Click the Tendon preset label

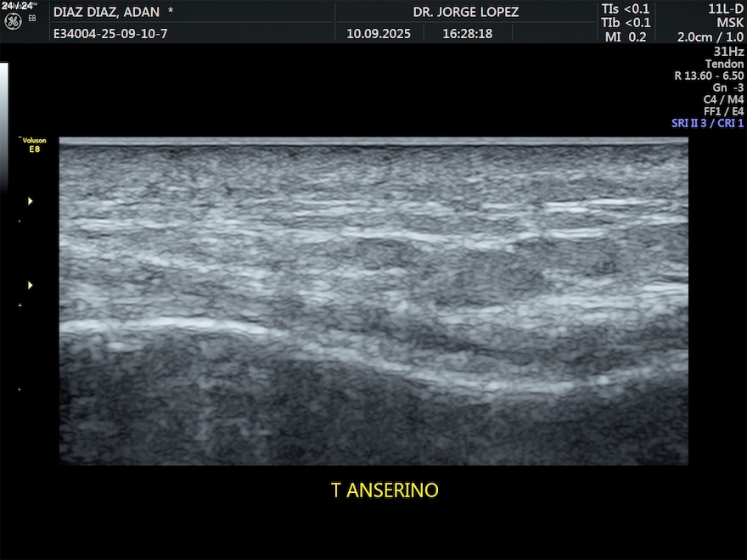click(x=724, y=64)
